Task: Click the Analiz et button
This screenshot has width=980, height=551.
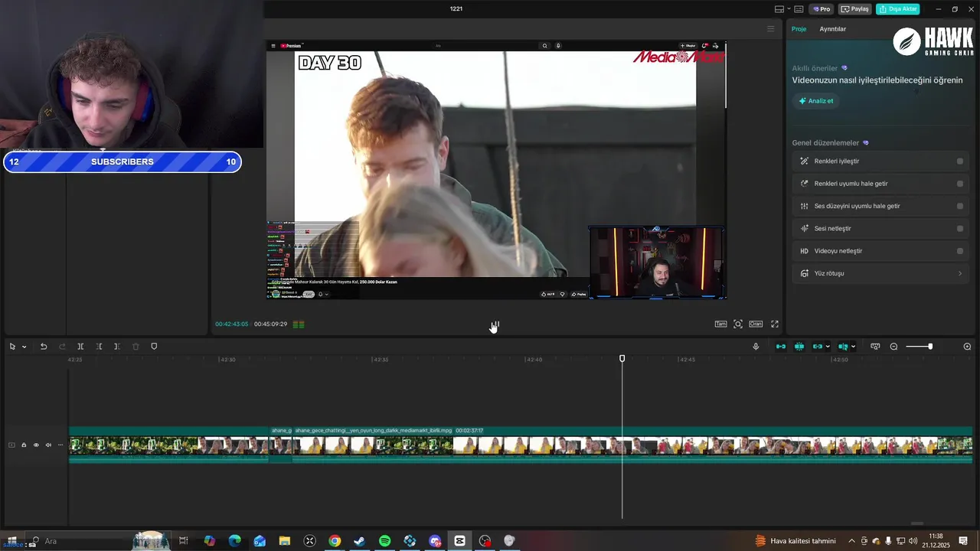Action: point(816,101)
